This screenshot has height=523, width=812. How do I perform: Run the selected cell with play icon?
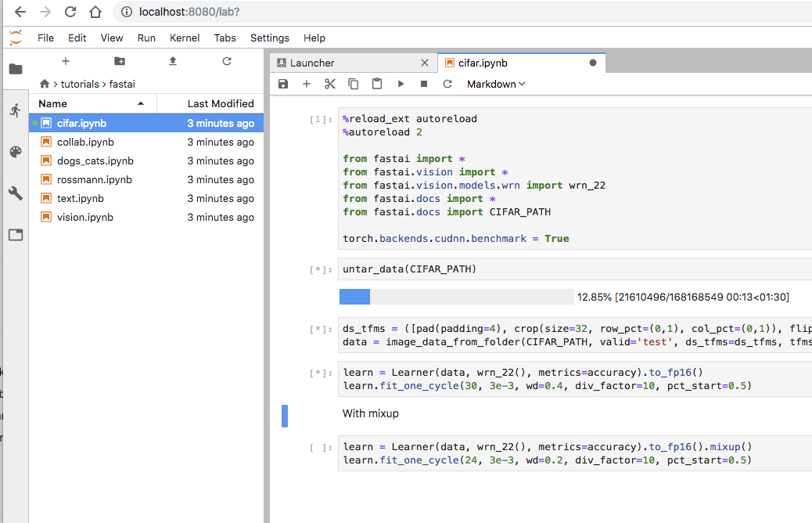click(401, 84)
